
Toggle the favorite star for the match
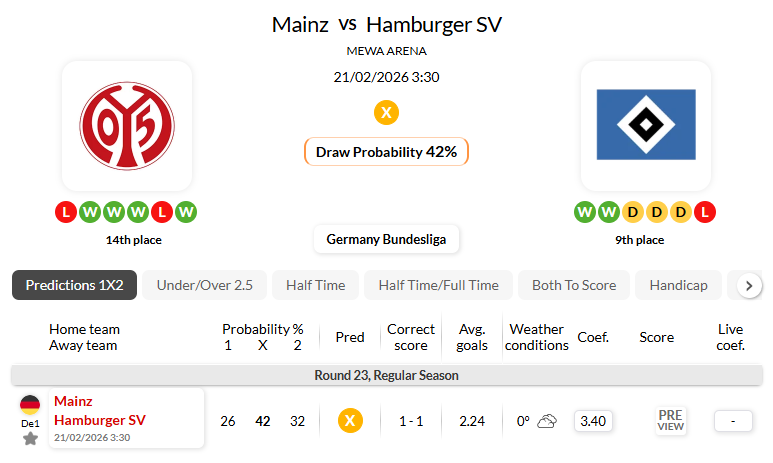click(30, 438)
